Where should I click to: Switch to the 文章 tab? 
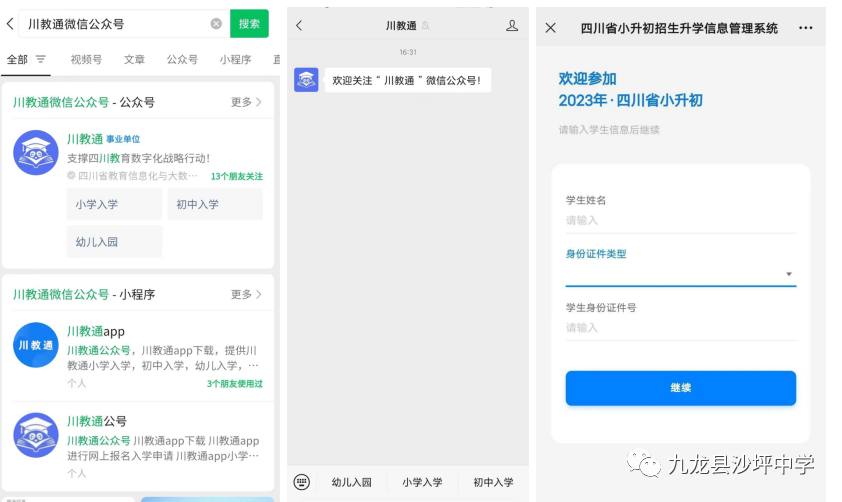[x=134, y=59]
